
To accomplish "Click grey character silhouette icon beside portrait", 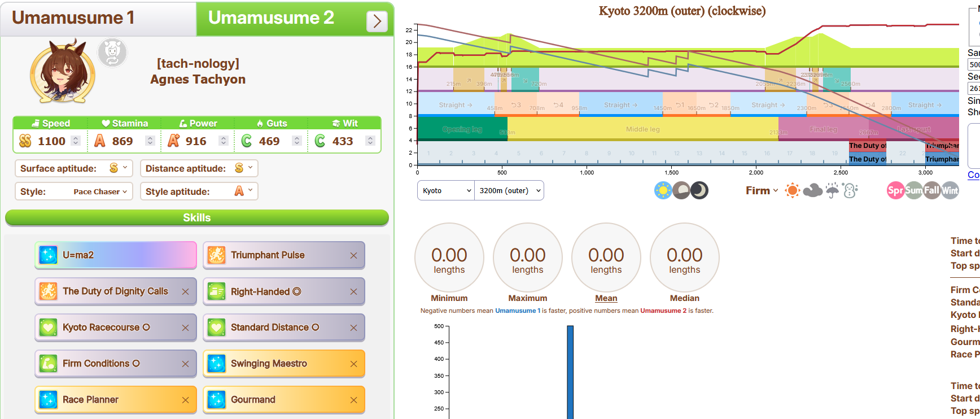I will coord(112,53).
